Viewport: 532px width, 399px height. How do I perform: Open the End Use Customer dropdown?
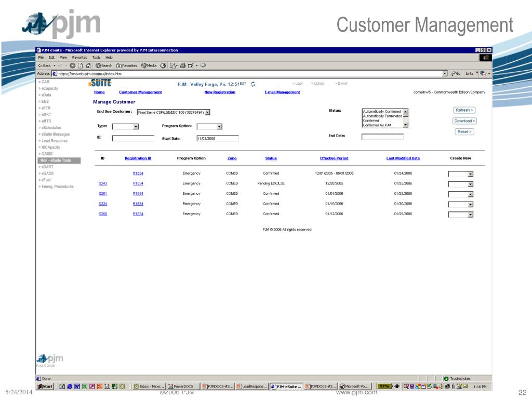click(207, 112)
